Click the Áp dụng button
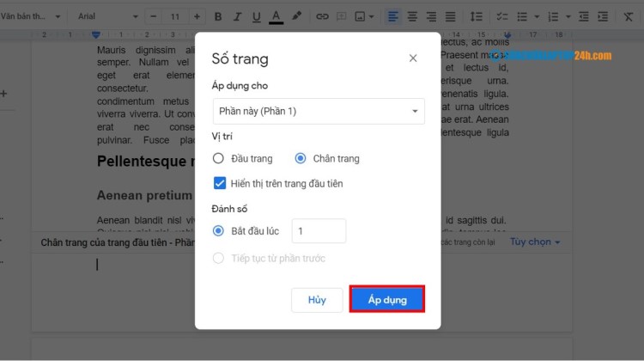This screenshot has width=644, height=361. [387, 299]
